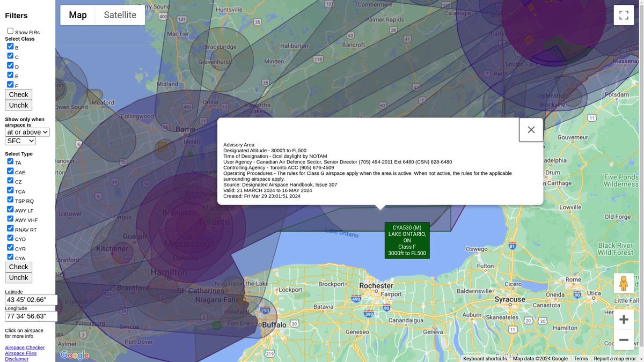
Task: Click Kitchener city label on map
Action: point(112,248)
